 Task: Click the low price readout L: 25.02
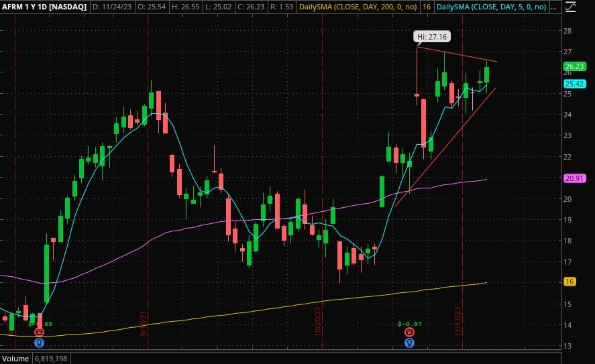(218, 7)
